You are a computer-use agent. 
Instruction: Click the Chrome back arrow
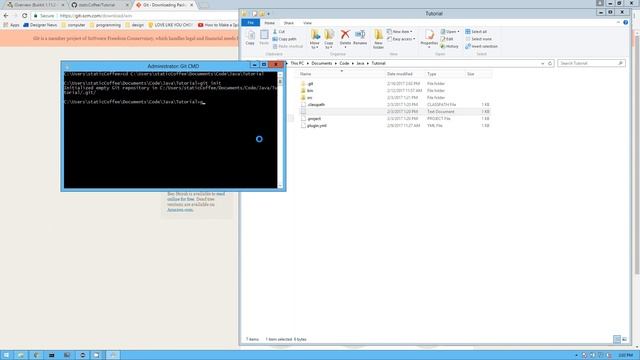(6, 16)
